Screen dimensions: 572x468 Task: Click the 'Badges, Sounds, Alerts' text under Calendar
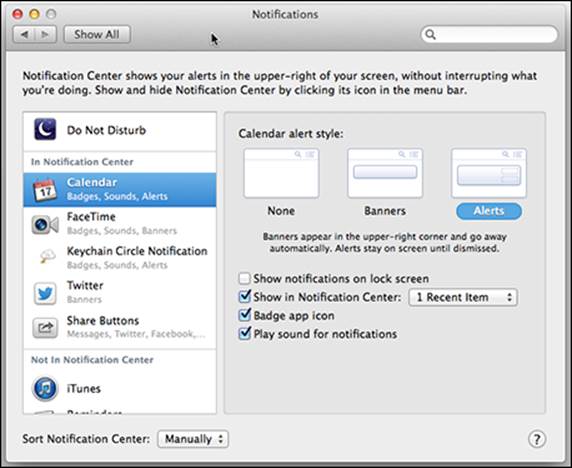pos(117,197)
